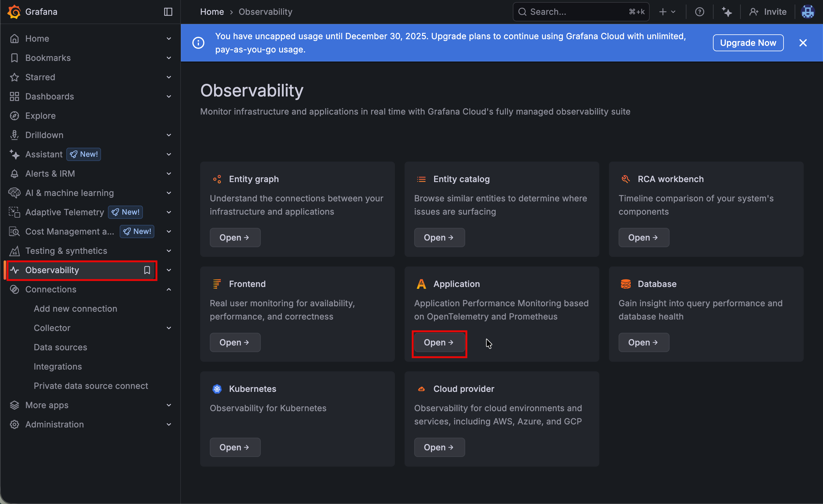
Task: Expand the Collector submenu chevron
Action: [x=169, y=328]
